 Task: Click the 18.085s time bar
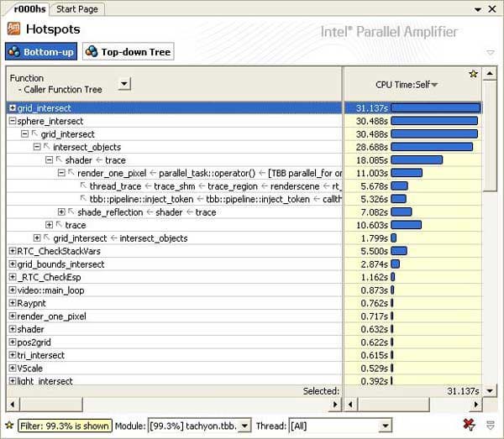(417, 160)
